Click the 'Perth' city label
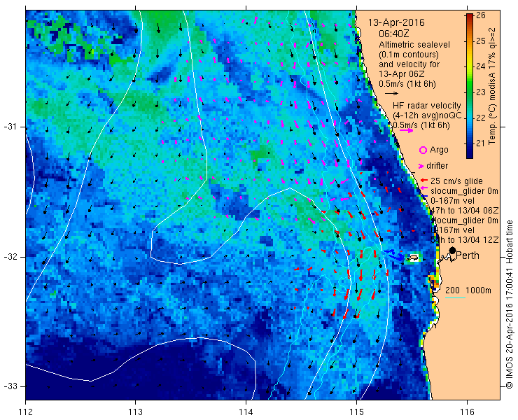The height and width of the screenshot is (420, 518). click(468, 255)
